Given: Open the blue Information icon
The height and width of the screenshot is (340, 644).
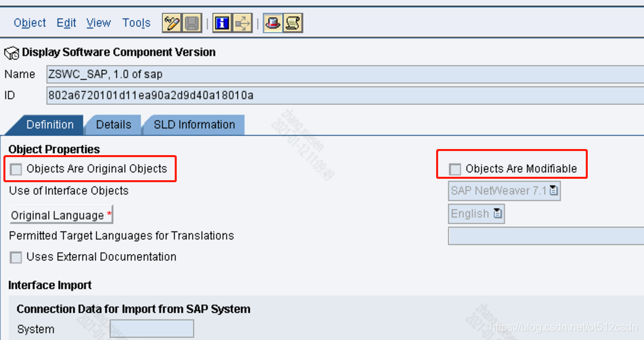Looking at the screenshot, I should click(x=222, y=23).
